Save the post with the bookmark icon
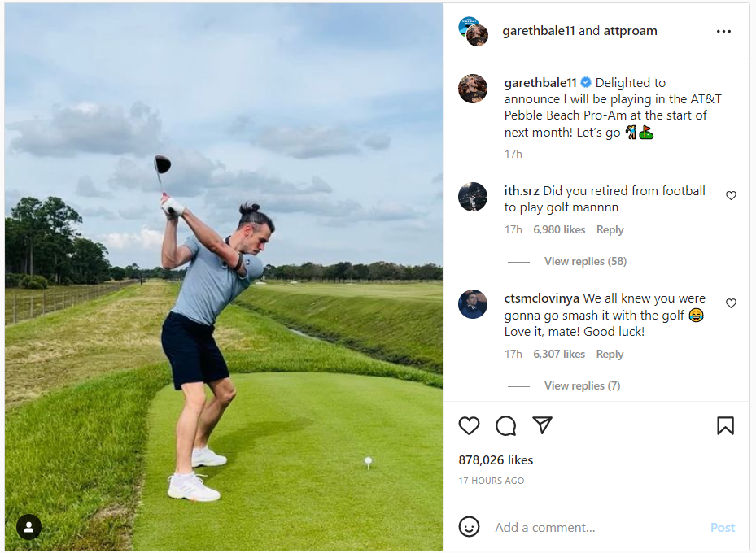756x553 pixels. [x=725, y=425]
